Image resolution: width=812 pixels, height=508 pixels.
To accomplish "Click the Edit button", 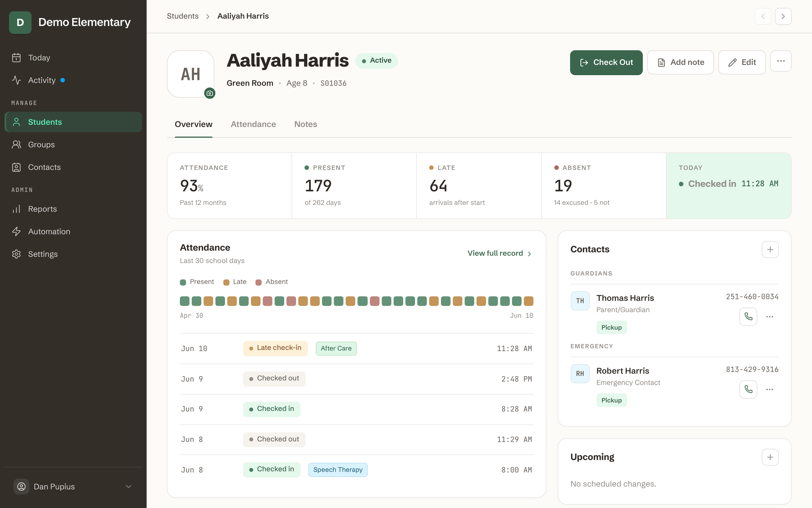I will pos(742,62).
